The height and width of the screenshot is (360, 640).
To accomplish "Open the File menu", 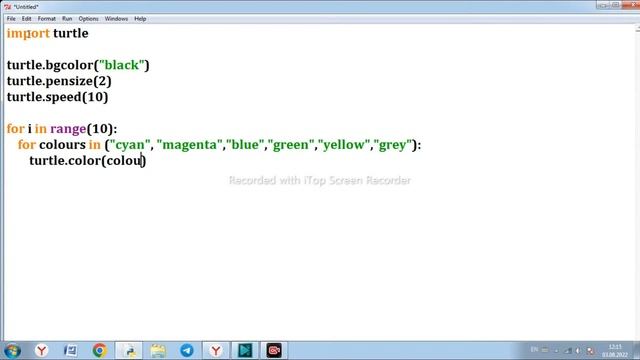I will point(11,19).
